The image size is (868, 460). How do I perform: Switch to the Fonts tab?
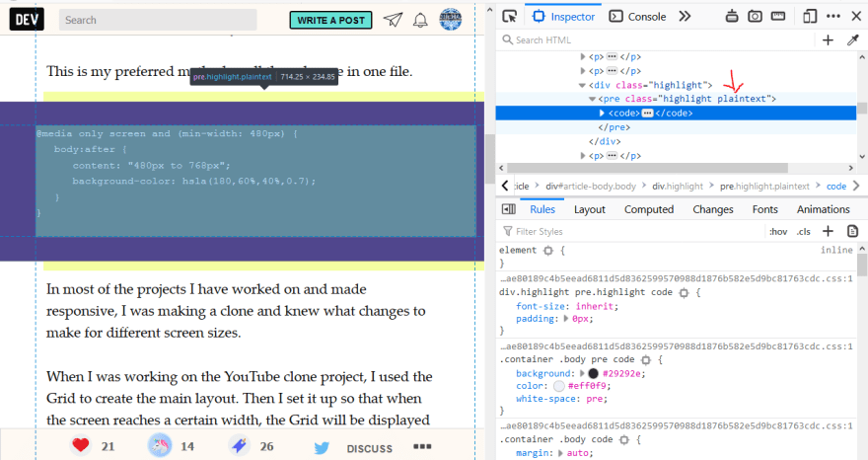click(x=765, y=209)
